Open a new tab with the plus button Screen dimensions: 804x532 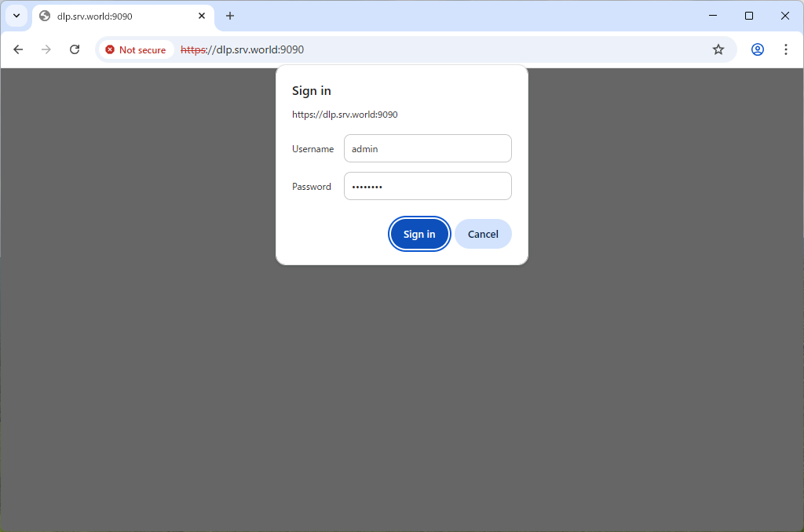click(230, 16)
